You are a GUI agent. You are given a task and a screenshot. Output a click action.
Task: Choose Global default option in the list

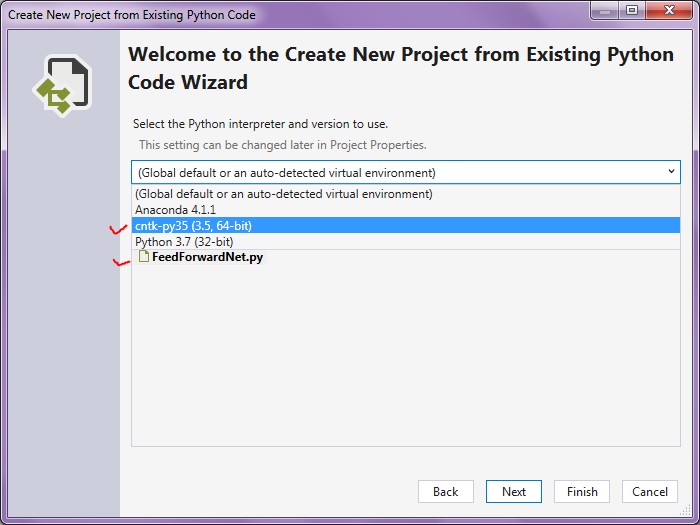point(284,194)
